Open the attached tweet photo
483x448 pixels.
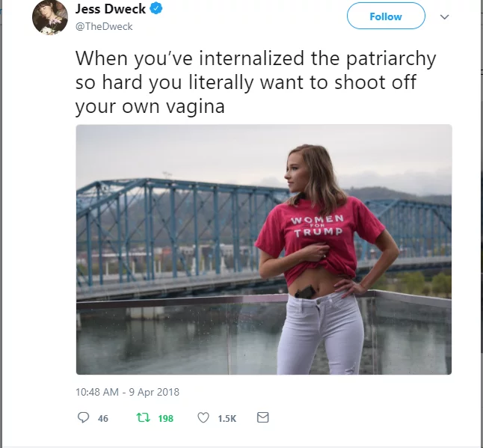pos(264,250)
